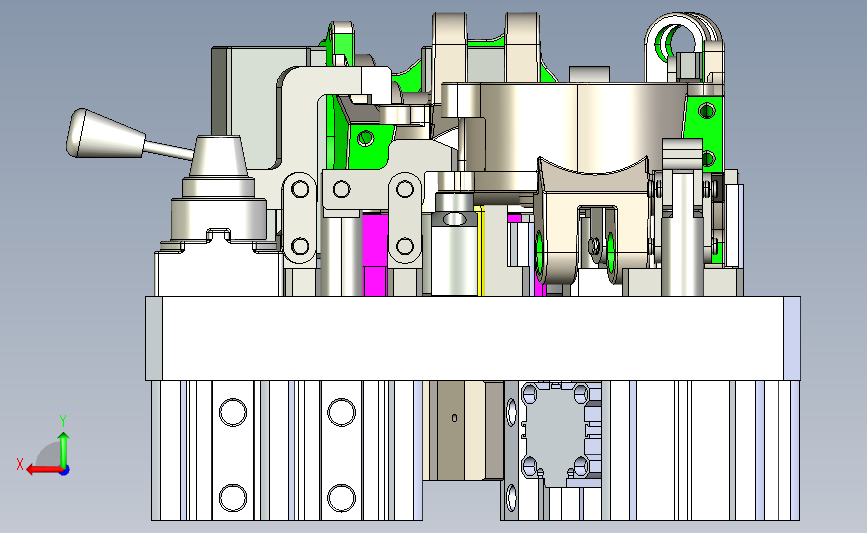The width and height of the screenshot is (867, 533).
Task: Click the "X" axis label
Action: coord(19,464)
